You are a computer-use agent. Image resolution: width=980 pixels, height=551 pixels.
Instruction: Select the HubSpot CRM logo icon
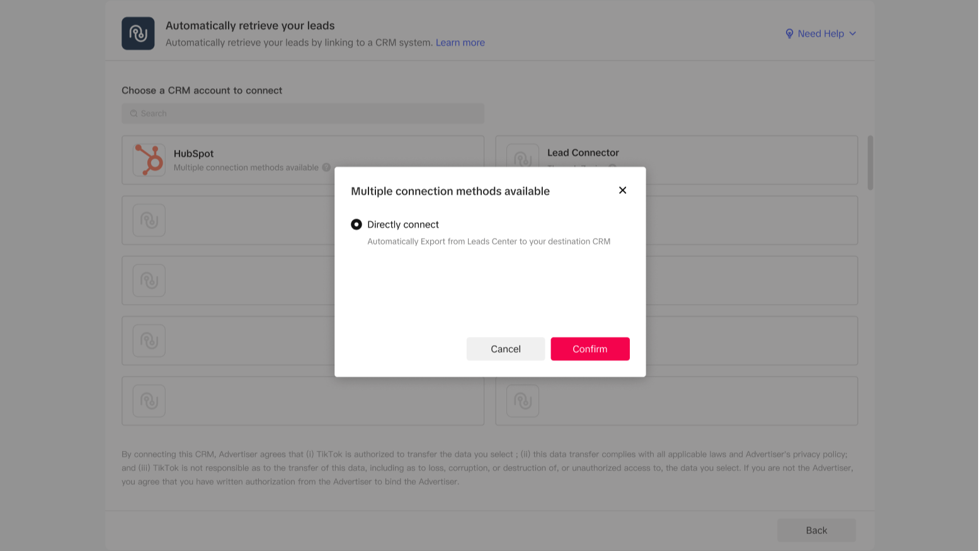pos(149,159)
